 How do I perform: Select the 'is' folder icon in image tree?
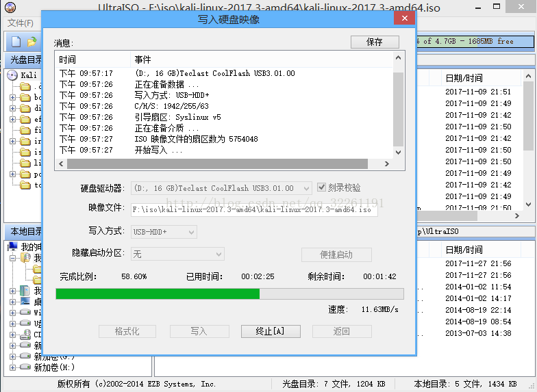click(x=25, y=152)
